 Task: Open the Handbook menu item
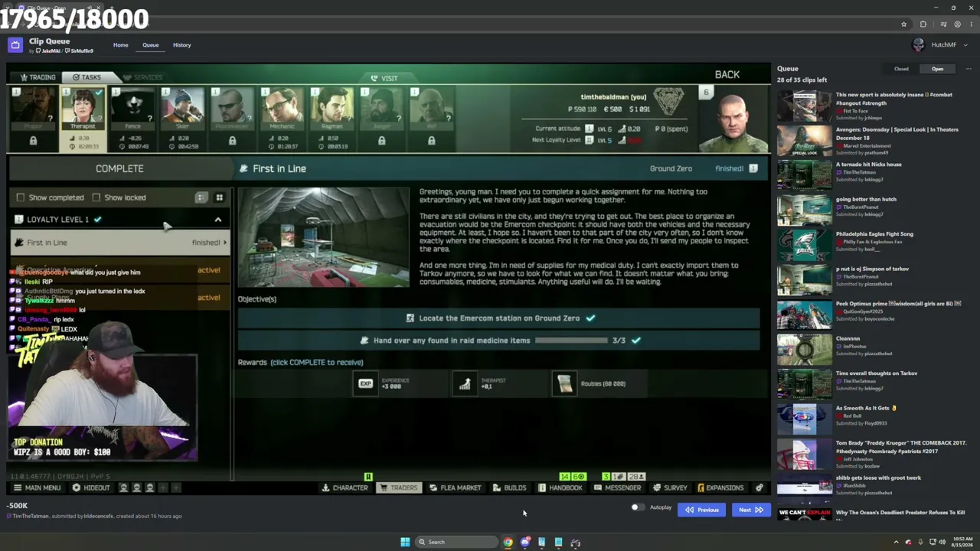click(560, 487)
